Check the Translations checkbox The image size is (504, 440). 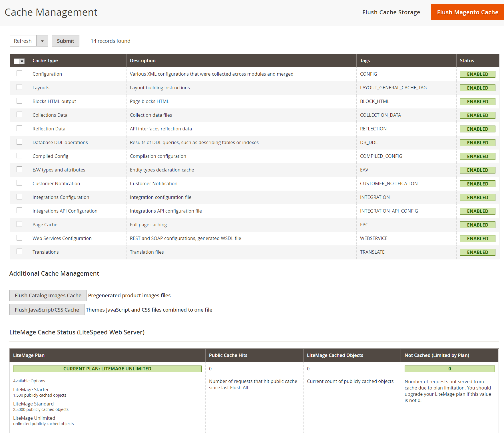pyautogui.click(x=19, y=252)
